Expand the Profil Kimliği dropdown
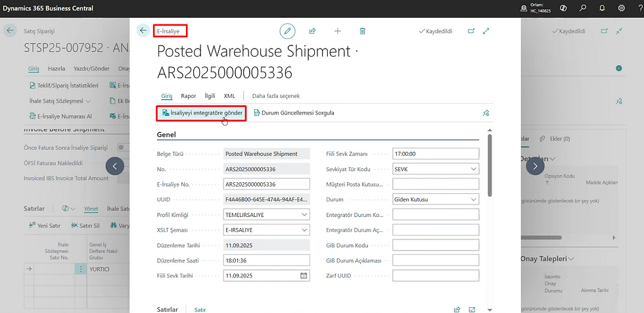The image size is (644, 313). (304, 214)
